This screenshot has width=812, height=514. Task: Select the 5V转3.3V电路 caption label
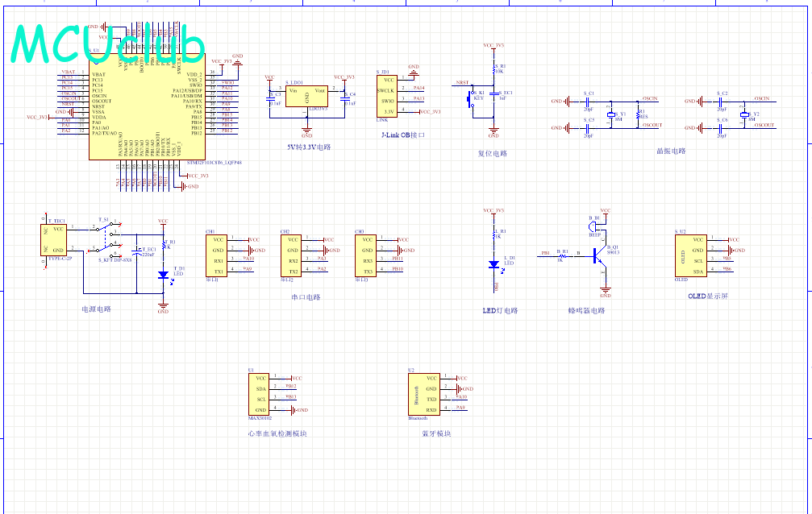pyautogui.click(x=309, y=147)
